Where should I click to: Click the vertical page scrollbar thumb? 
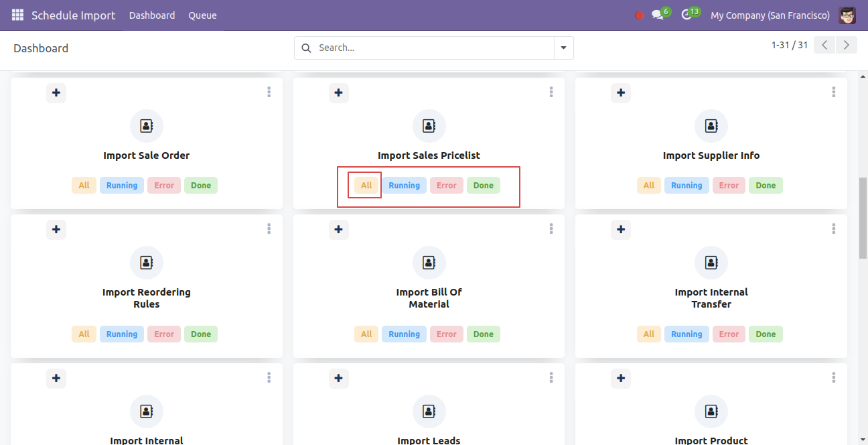(x=863, y=218)
